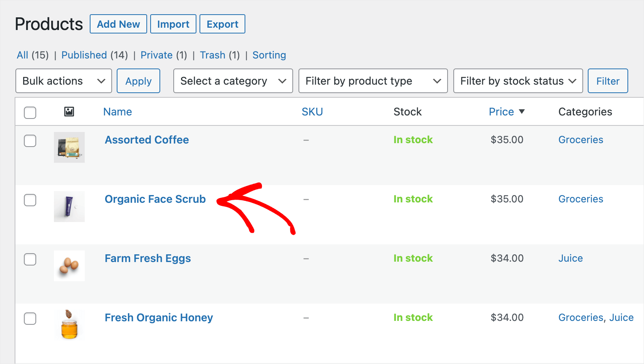
Task: Open the Fresh Organic Honey product
Action: coord(159,317)
